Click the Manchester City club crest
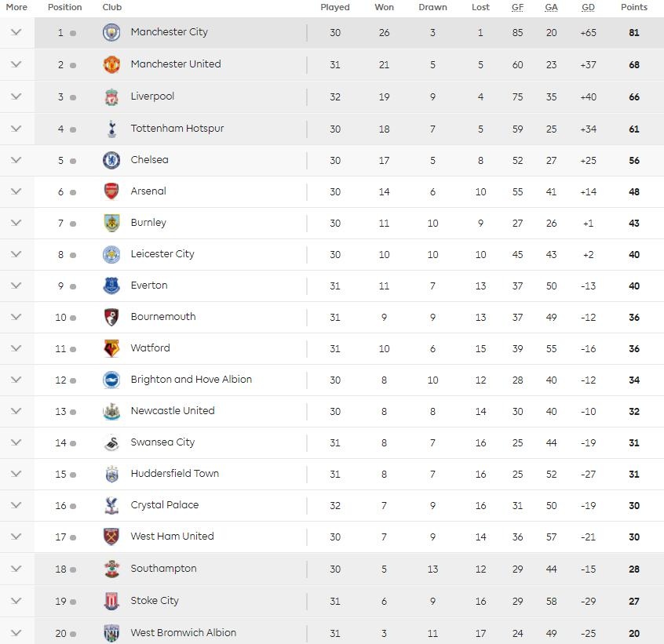 coord(111,33)
